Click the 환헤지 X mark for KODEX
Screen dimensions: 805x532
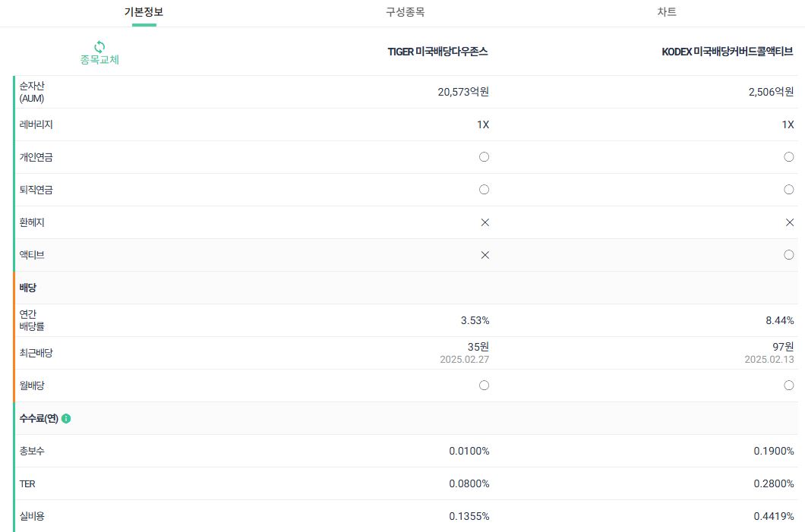(x=790, y=222)
